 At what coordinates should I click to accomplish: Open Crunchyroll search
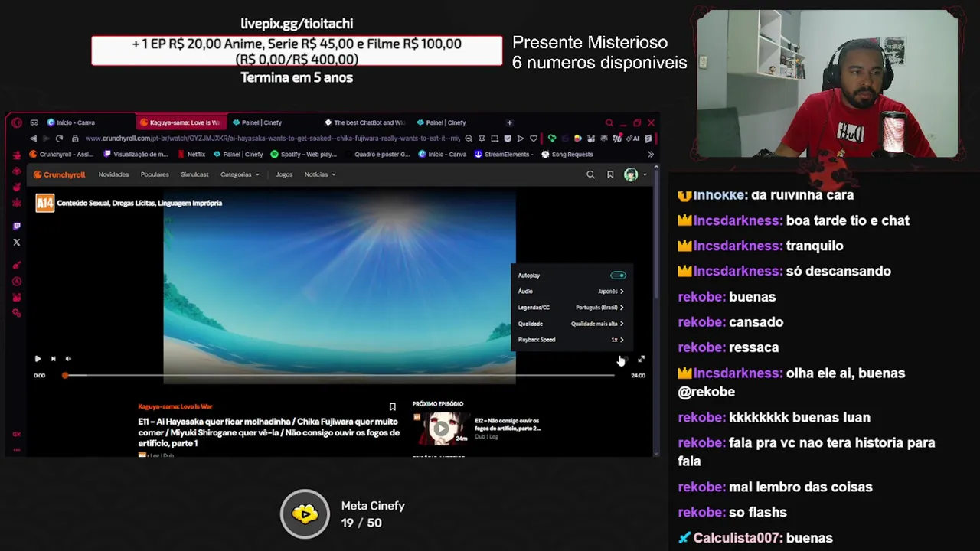tap(590, 174)
